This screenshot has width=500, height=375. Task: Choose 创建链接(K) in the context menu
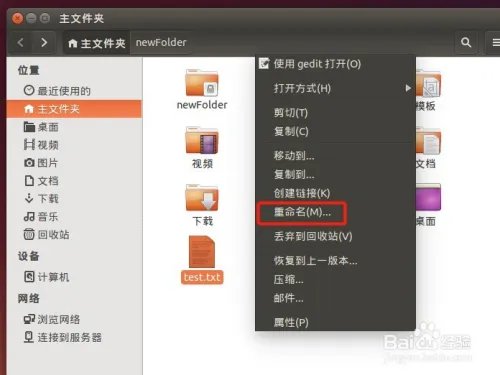335,193
